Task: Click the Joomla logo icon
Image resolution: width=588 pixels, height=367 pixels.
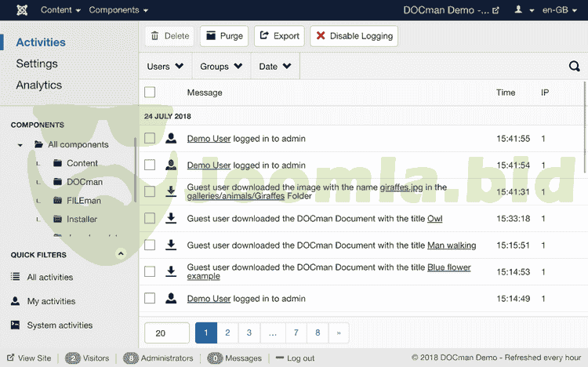Action: (22, 10)
